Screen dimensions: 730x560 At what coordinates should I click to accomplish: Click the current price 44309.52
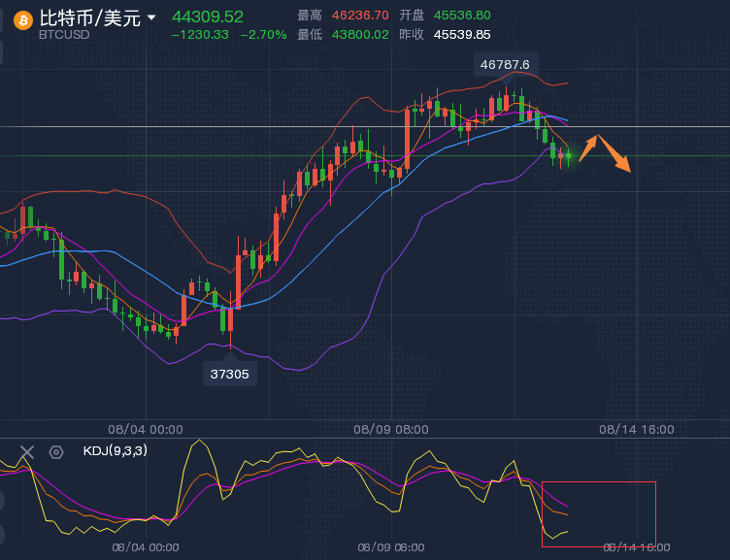tap(208, 16)
